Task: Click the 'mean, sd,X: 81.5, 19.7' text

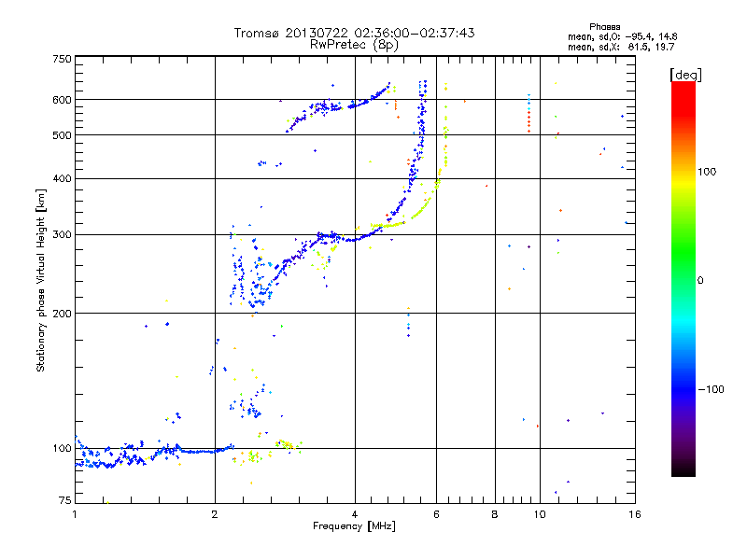Action: coord(621,47)
